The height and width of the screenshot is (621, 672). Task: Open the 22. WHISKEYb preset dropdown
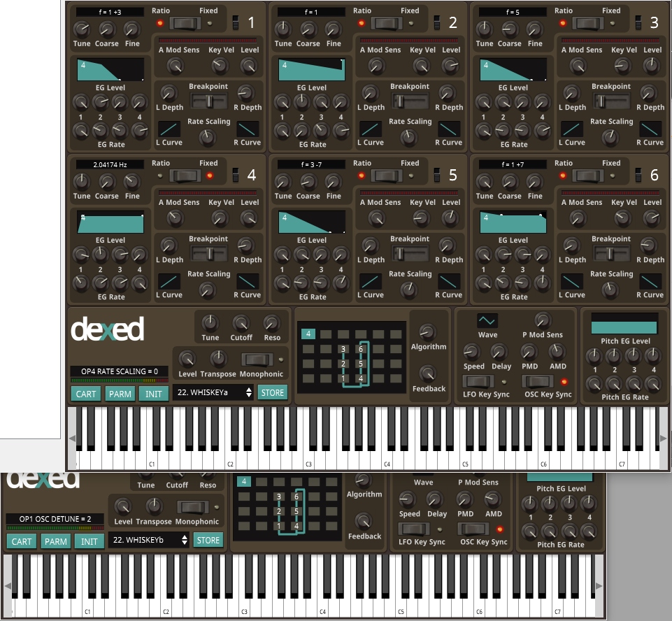pyautogui.click(x=149, y=540)
